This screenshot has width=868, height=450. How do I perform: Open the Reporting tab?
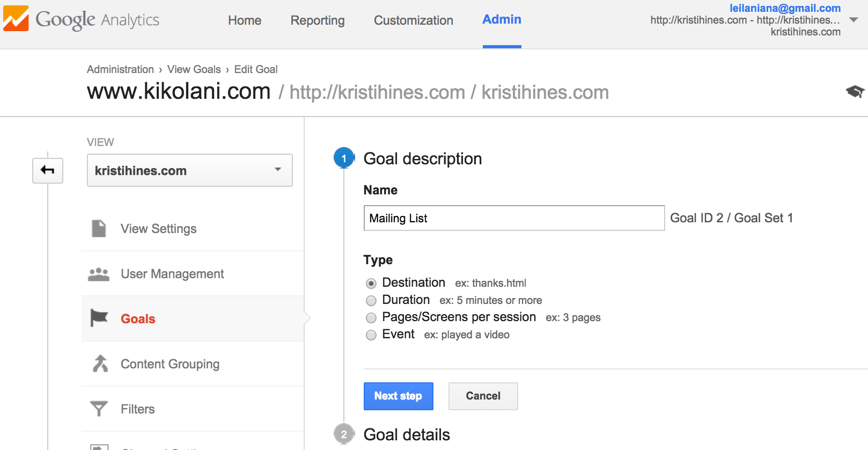pos(318,20)
